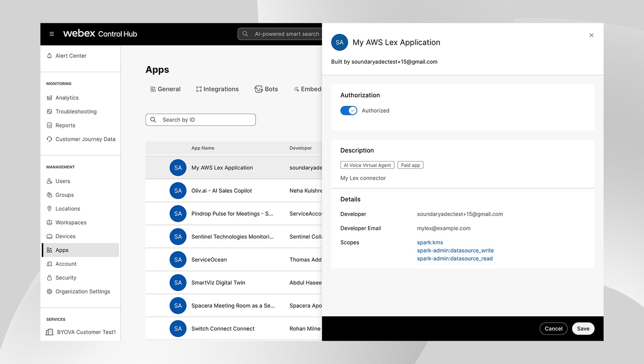Open the Reports section icon
Image resolution: width=644 pixels, height=364 pixels.
(x=49, y=125)
